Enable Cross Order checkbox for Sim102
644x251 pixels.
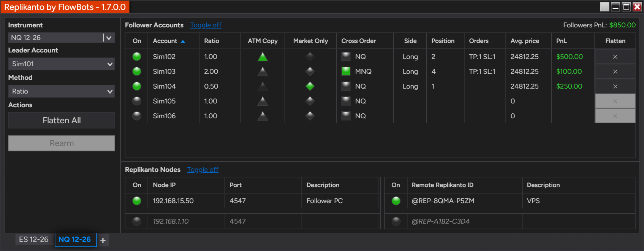click(x=346, y=57)
